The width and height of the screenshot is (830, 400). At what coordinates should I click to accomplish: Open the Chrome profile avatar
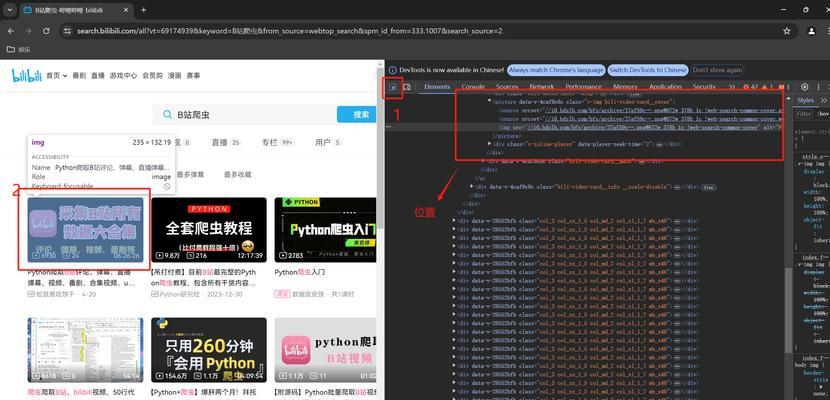click(812, 31)
